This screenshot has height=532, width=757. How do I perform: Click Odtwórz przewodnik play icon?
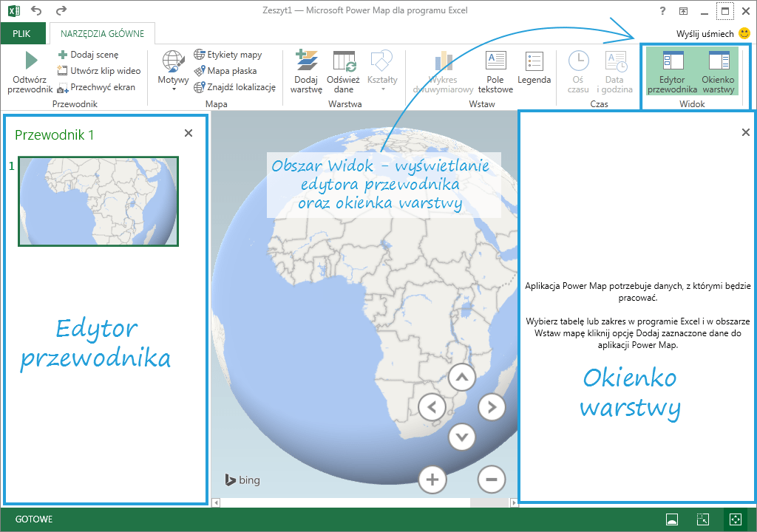coord(30,61)
